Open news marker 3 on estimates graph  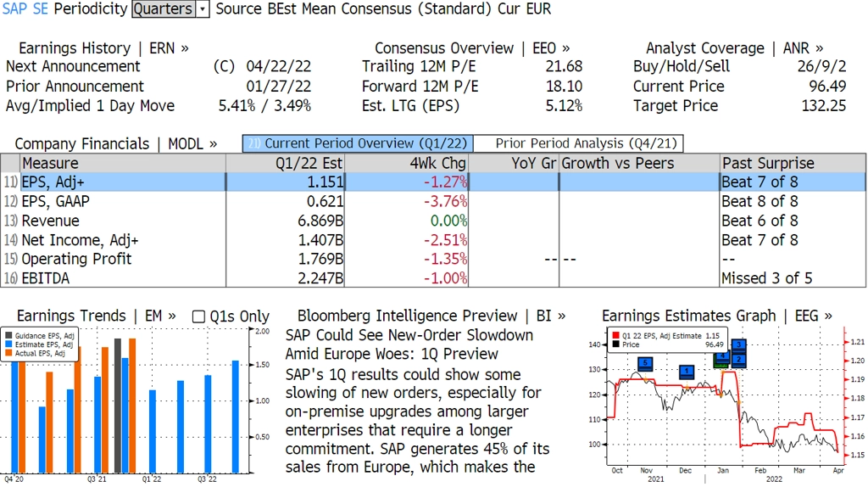(738, 345)
